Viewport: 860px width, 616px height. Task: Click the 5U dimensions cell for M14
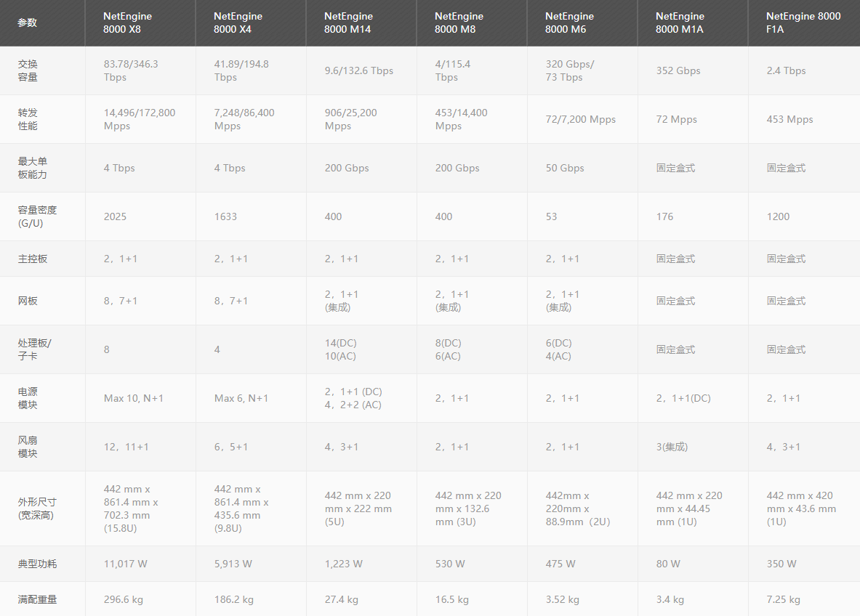358,508
